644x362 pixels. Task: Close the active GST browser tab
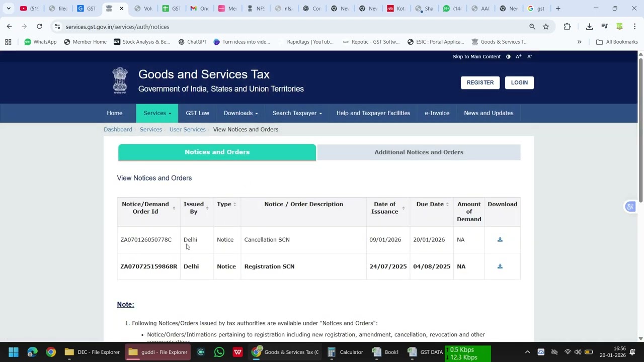(121, 9)
